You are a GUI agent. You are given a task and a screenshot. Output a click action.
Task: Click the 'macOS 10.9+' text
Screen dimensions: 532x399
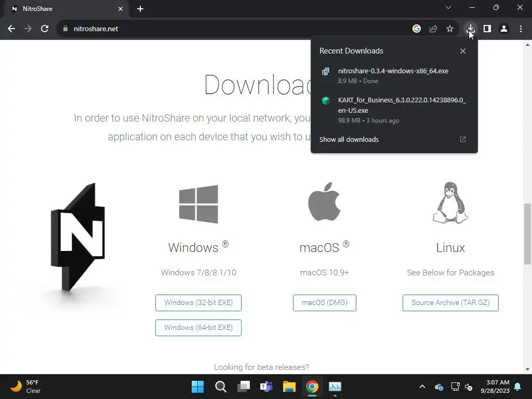click(x=324, y=272)
